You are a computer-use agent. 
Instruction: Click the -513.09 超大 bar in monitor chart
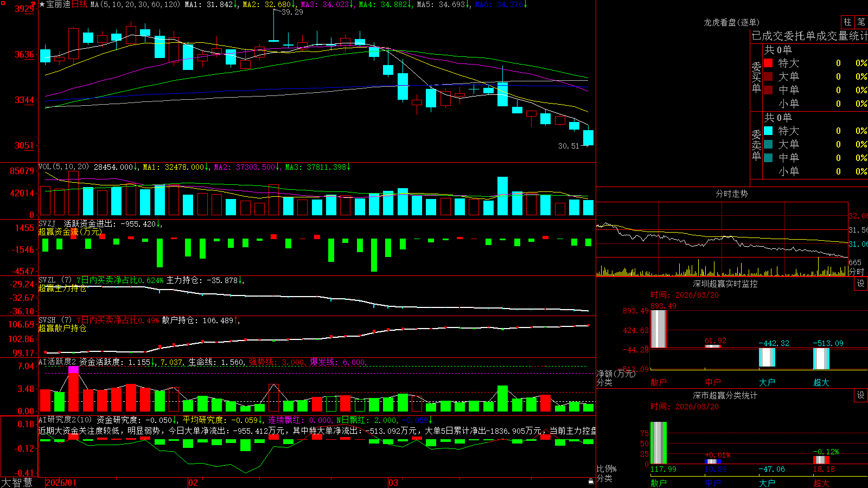coord(821,358)
